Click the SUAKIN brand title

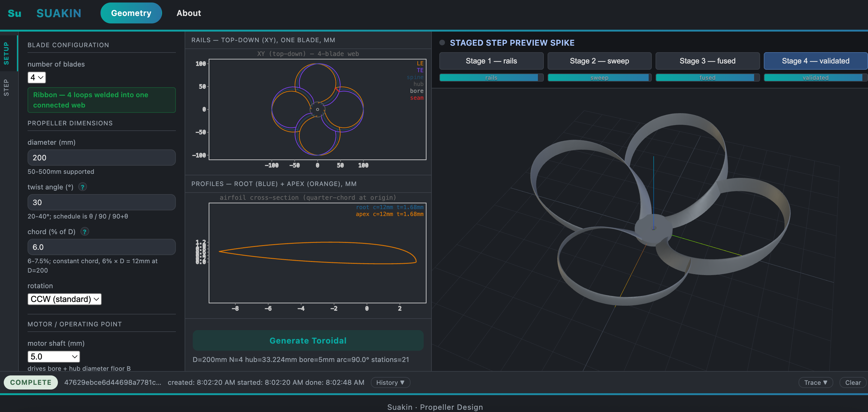pos(59,13)
